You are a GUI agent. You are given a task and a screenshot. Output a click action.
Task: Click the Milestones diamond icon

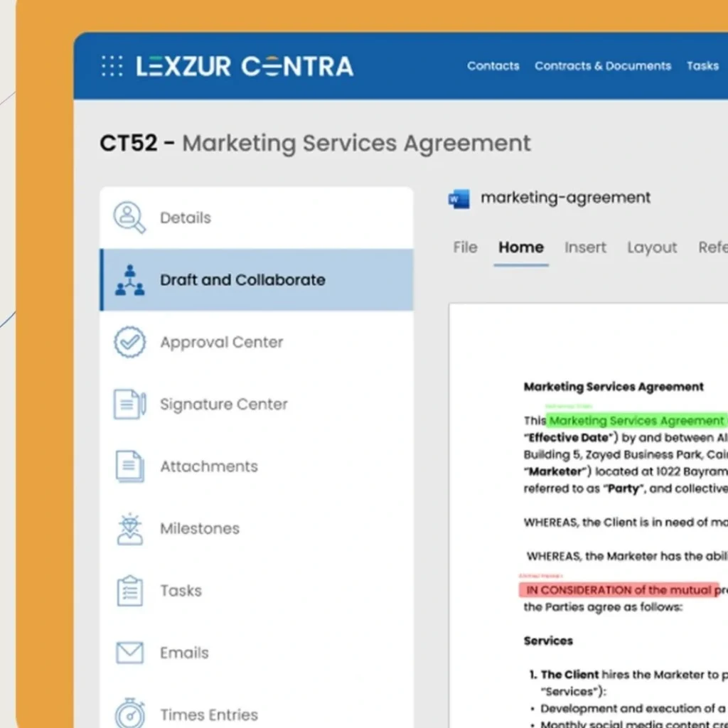pyautogui.click(x=129, y=528)
